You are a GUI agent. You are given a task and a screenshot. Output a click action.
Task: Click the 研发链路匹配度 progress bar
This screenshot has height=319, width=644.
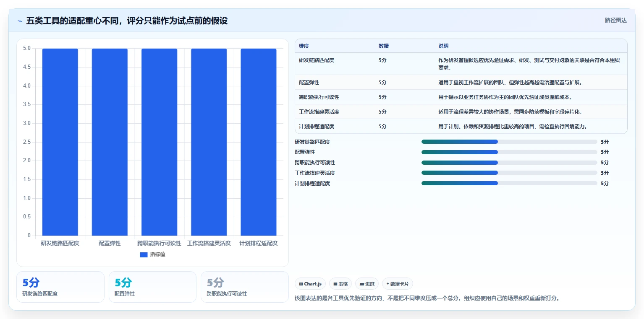(x=509, y=142)
